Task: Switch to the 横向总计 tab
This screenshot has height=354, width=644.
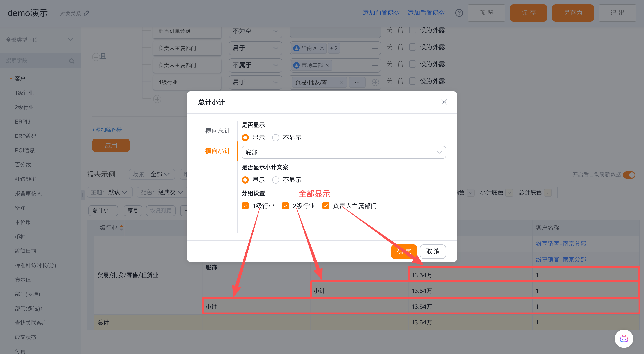Action: [217, 131]
